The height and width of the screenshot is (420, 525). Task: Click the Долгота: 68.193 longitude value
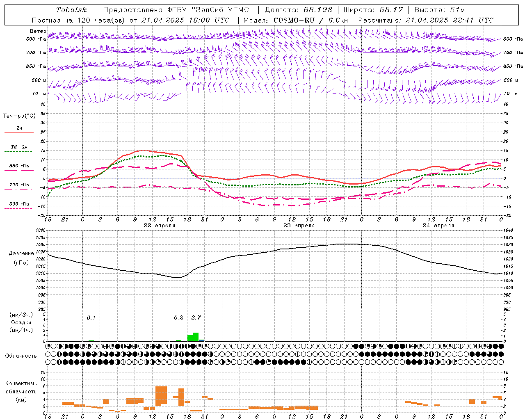click(x=298, y=10)
